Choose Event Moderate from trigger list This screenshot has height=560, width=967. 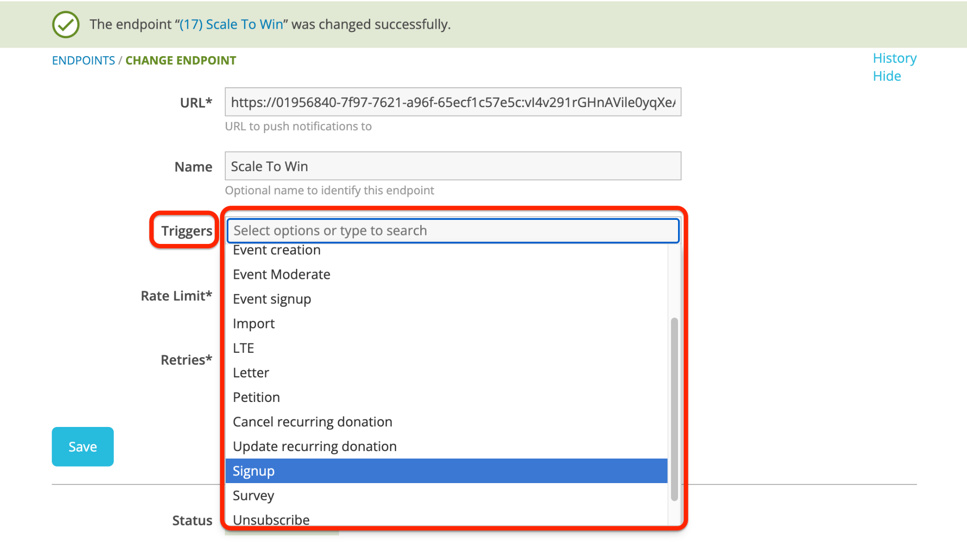(446, 275)
